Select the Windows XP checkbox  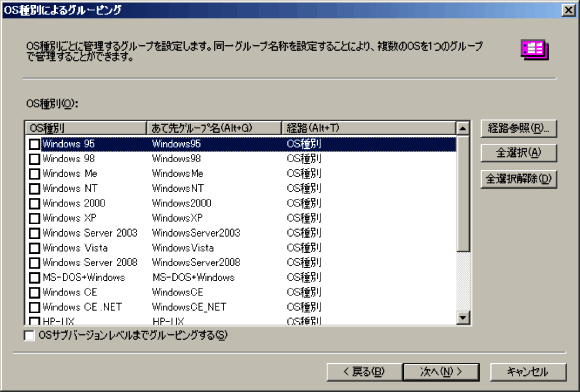pyautogui.click(x=34, y=218)
